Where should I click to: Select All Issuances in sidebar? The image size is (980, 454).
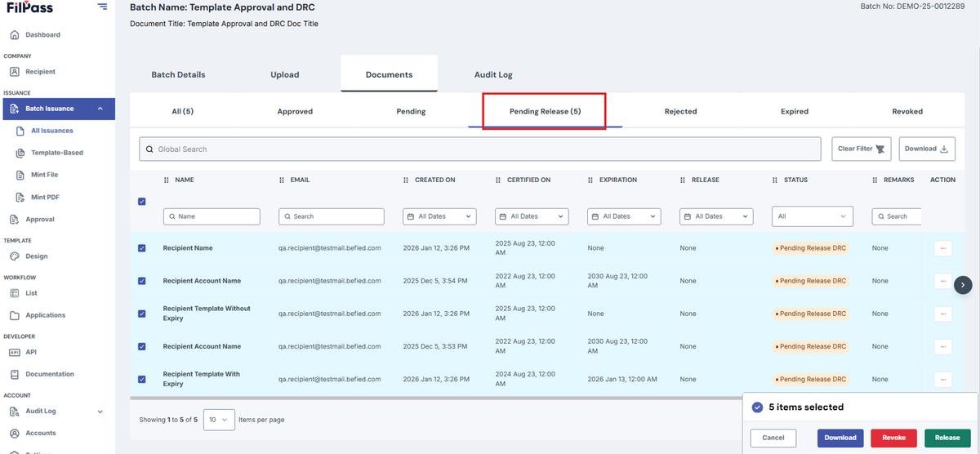[x=52, y=131]
